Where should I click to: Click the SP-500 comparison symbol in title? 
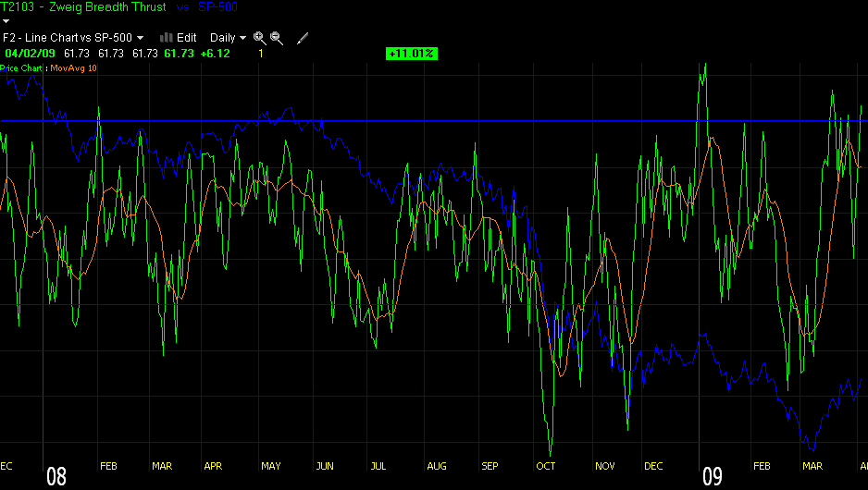point(217,7)
